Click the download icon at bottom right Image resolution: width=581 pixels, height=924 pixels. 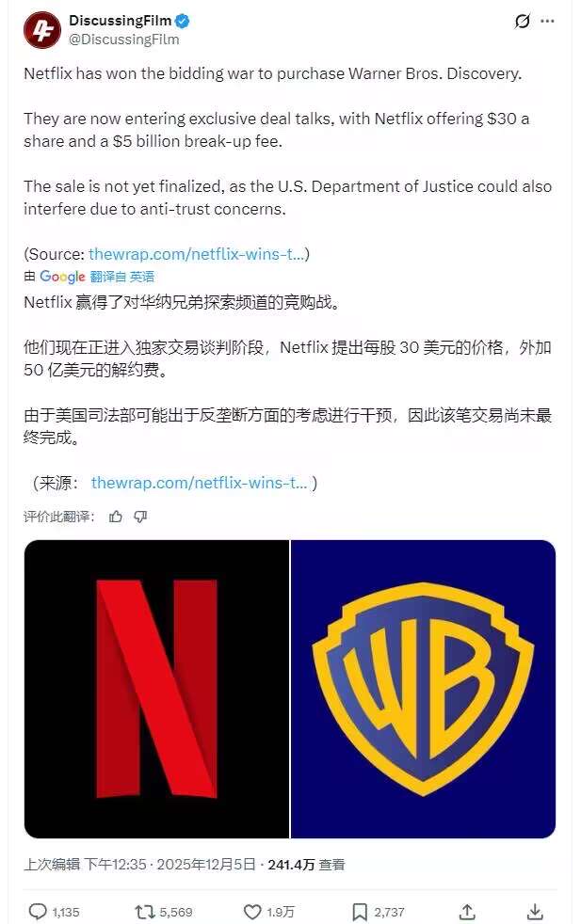click(x=535, y=911)
